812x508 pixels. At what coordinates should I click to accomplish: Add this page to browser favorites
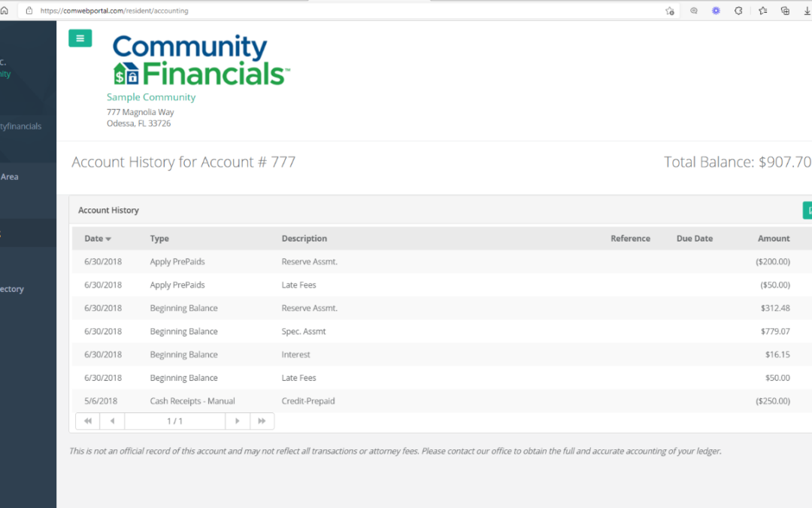(669, 11)
